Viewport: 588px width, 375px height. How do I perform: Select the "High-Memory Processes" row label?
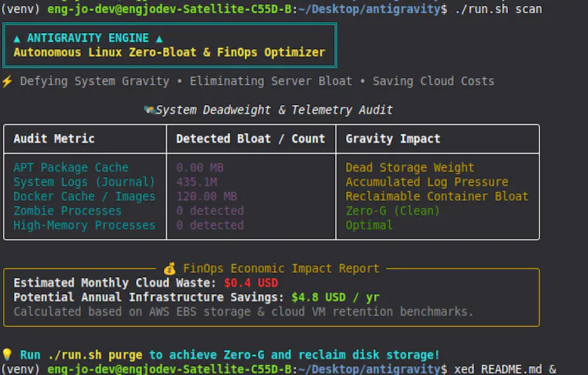point(85,225)
